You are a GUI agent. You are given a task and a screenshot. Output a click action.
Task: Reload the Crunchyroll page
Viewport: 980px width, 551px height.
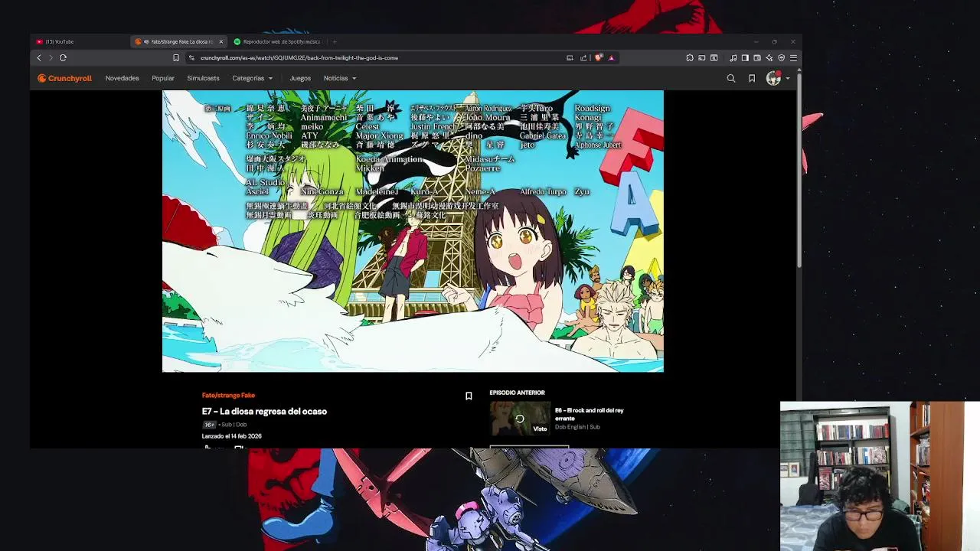click(x=63, y=57)
